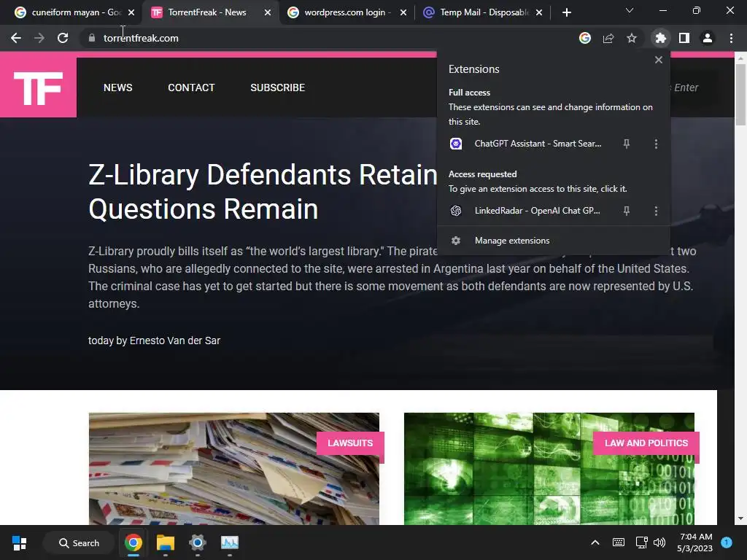Click the Google icon in address bar
This screenshot has width=747, height=560.
click(585, 38)
